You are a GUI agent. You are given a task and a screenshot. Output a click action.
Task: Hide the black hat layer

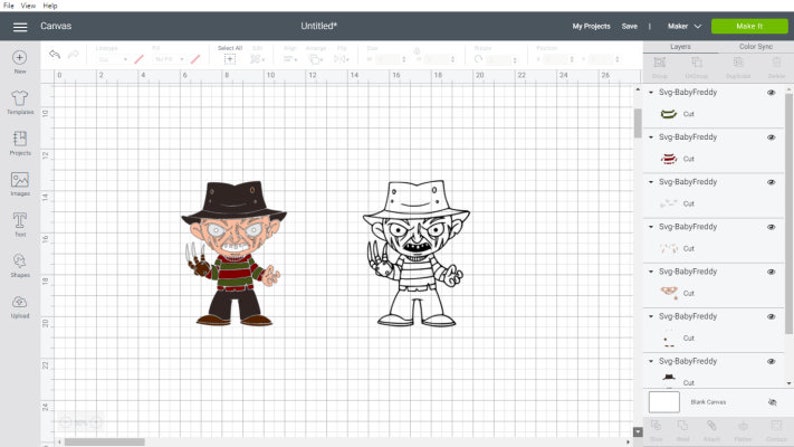[771, 361]
